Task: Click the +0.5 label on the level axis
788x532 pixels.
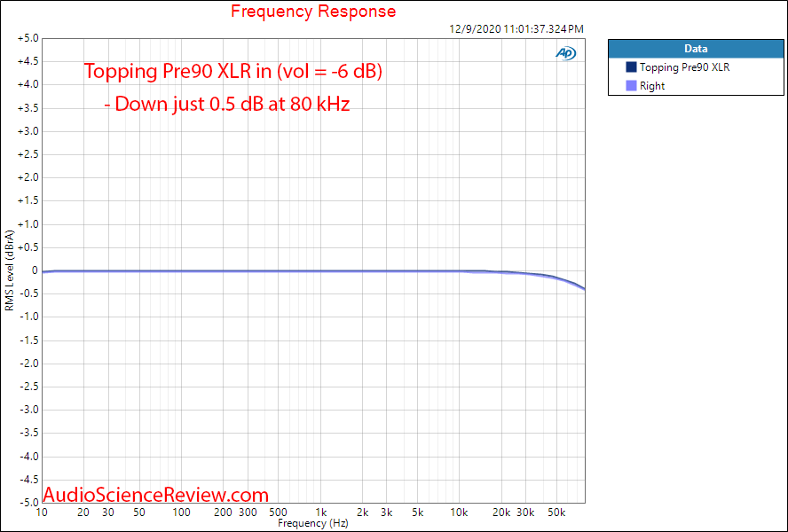Action: point(28,247)
